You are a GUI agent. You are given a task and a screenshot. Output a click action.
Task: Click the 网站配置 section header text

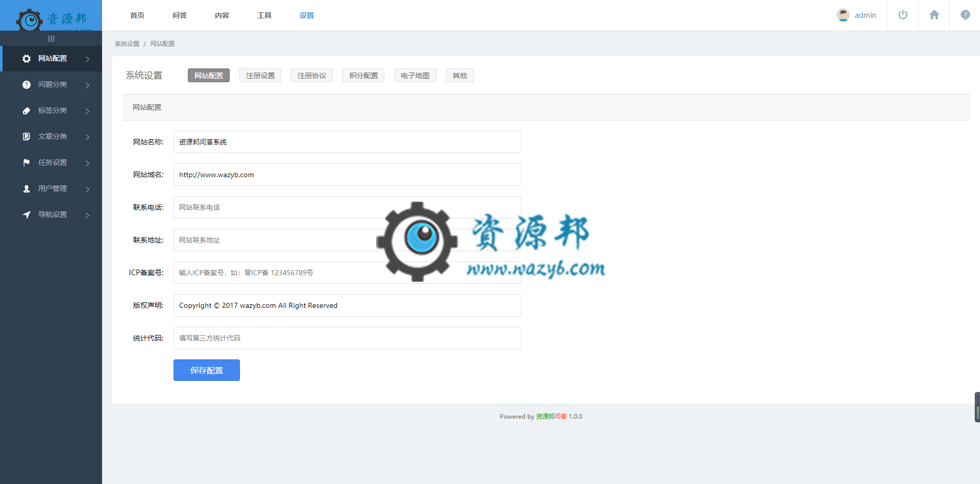pyautogui.click(x=147, y=107)
